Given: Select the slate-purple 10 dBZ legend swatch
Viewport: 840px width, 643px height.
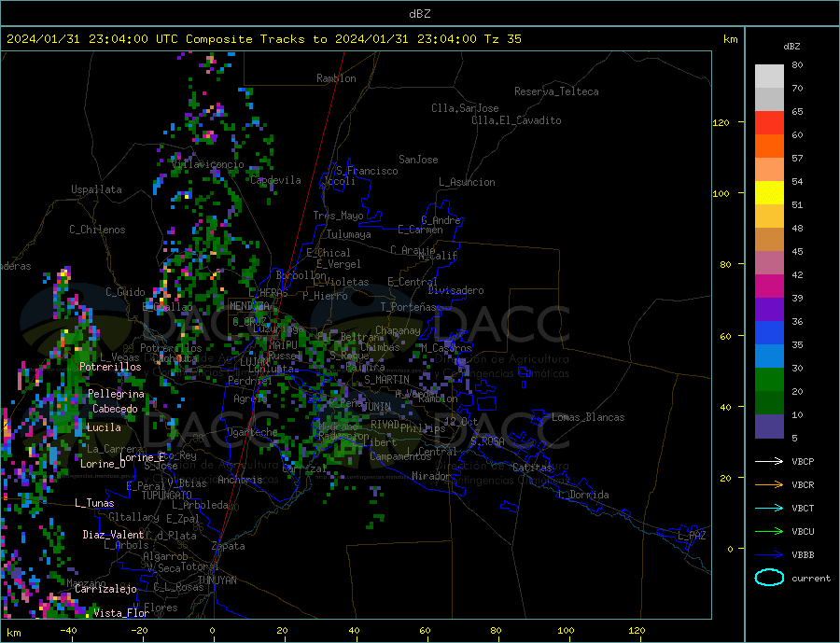Looking at the screenshot, I should coord(769,426).
